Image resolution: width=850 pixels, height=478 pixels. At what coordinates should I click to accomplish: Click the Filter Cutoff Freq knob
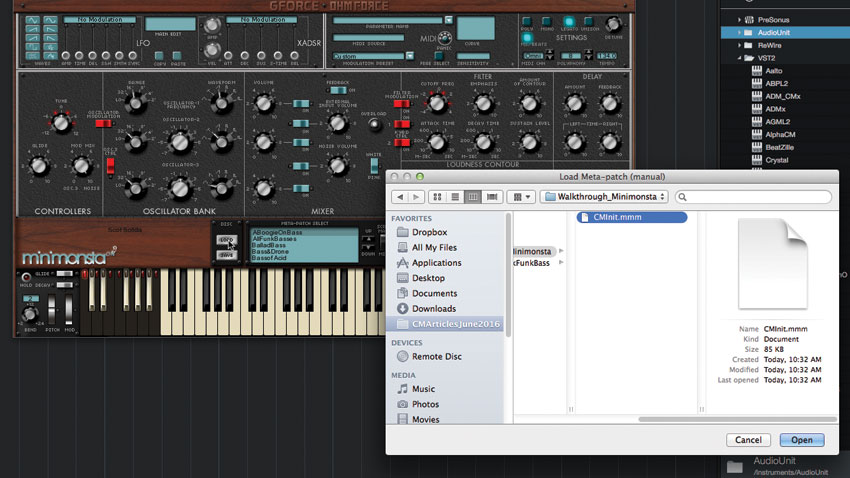tap(437, 103)
